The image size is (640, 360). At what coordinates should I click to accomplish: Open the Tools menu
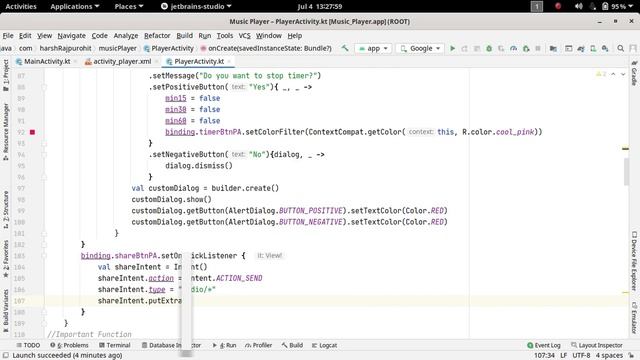point(224,36)
